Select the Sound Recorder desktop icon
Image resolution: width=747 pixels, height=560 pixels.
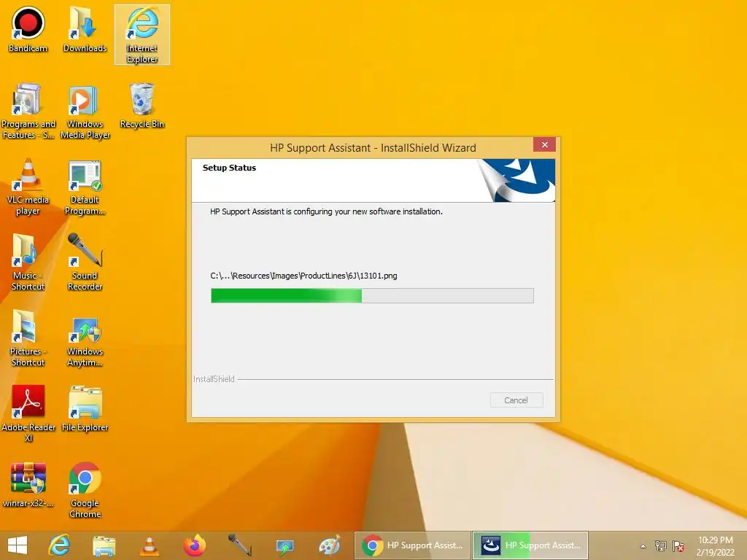pos(85,262)
